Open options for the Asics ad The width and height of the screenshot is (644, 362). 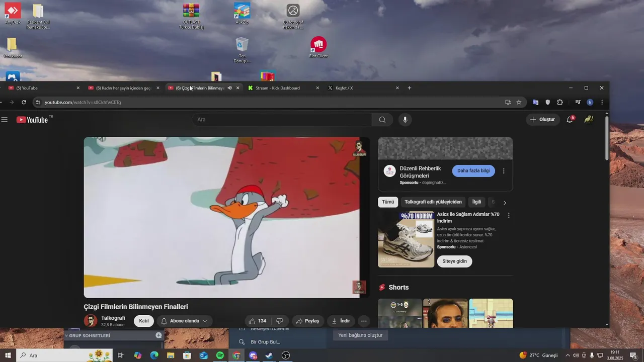(509, 215)
